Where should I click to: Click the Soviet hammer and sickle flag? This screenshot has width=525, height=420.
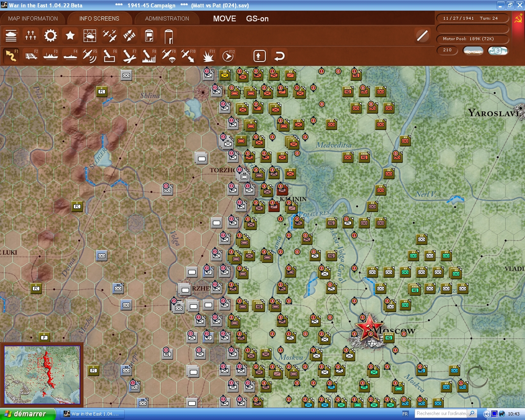point(518,19)
